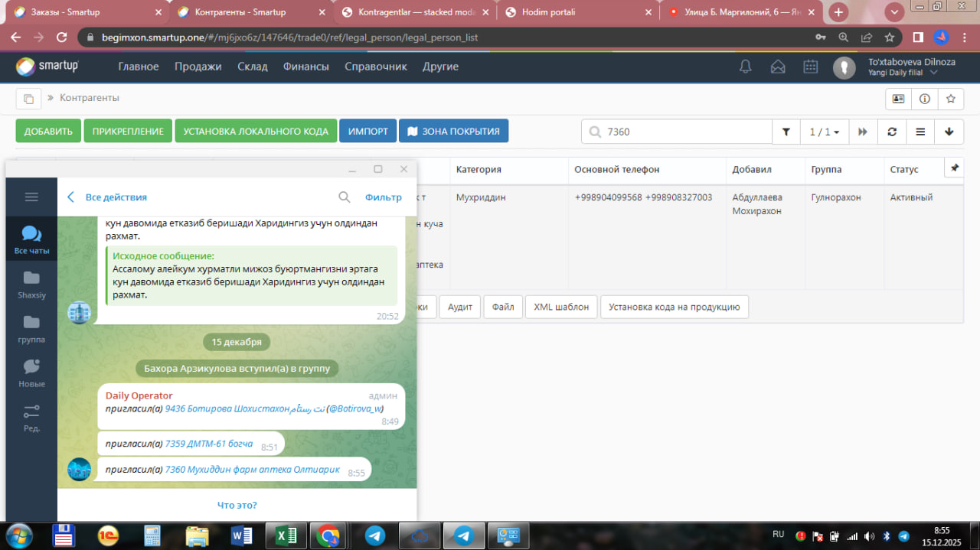
Task: Click the contact card icon on the Контрагенты page
Action: 898,99
